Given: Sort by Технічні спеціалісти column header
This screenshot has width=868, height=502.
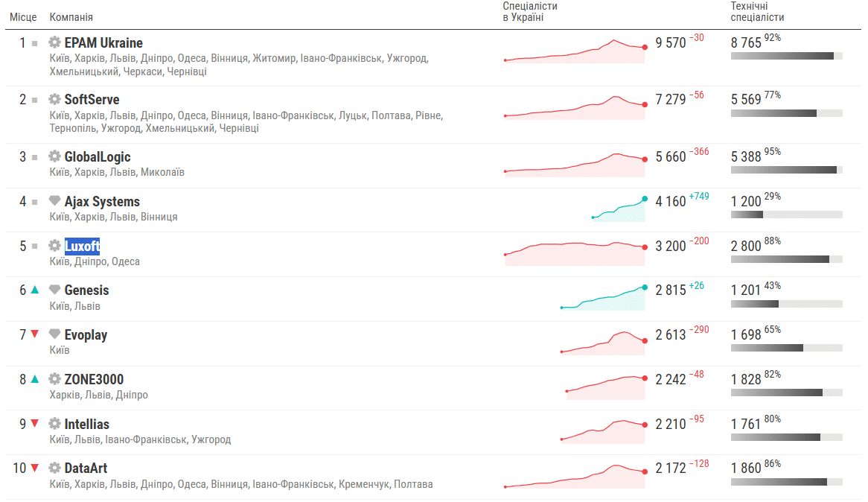Looking at the screenshot, I should pos(757,12).
